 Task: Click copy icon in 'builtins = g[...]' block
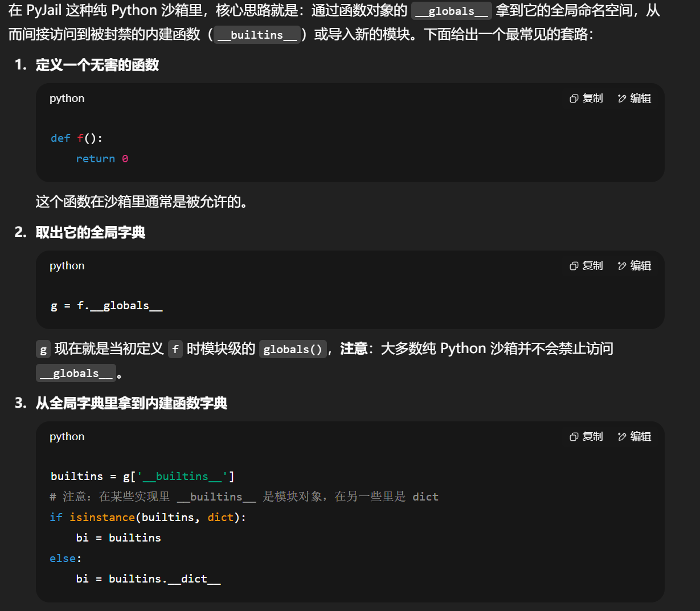pos(574,437)
